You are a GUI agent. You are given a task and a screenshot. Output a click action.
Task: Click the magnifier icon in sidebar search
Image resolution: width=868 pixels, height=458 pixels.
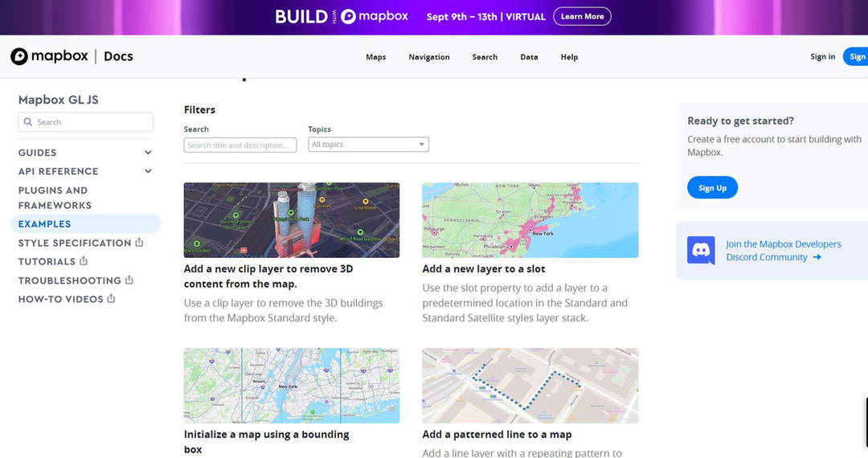(27, 122)
